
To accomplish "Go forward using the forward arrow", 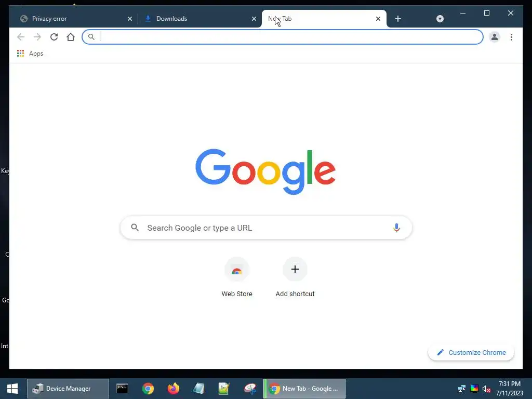I will pyautogui.click(x=37, y=37).
